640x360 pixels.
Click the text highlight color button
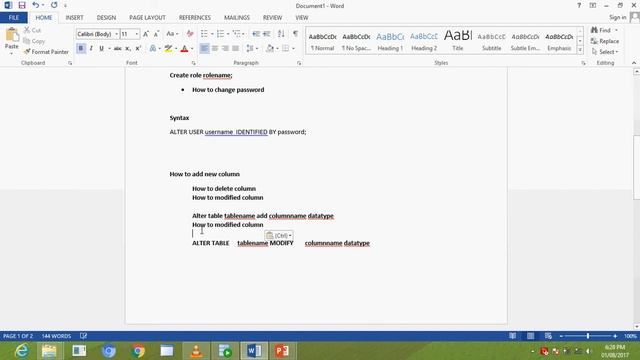(168, 49)
